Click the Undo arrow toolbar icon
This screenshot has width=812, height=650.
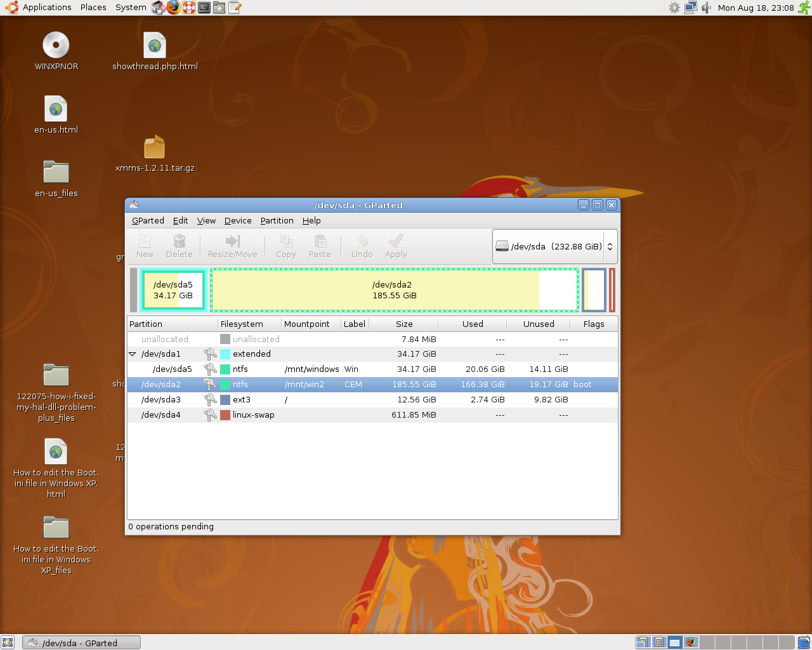point(362,241)
